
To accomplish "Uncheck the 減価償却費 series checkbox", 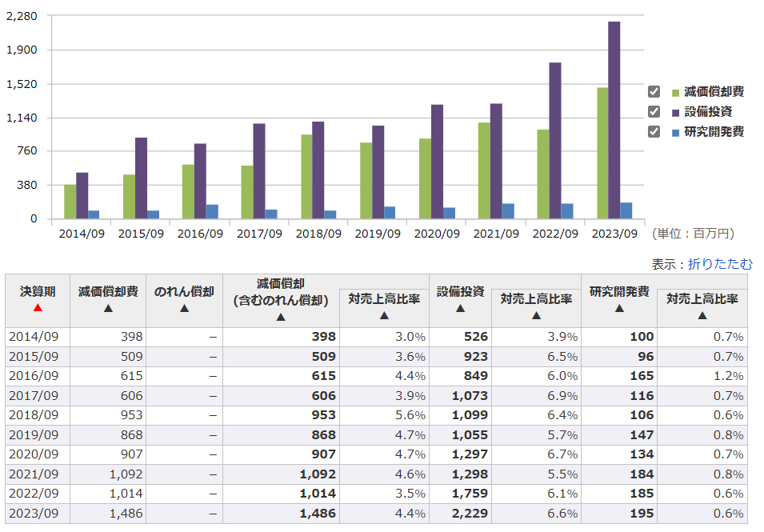I will click(654, 91).
